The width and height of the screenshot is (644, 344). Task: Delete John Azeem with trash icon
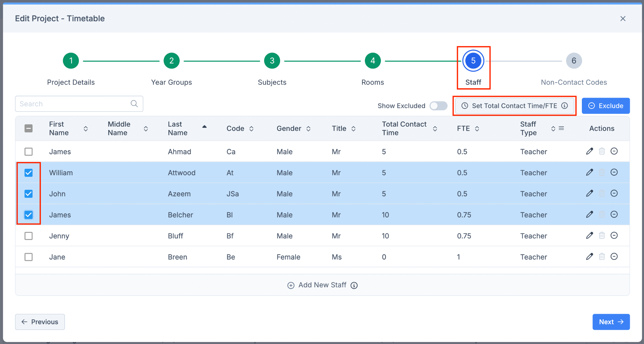click(x=602, y=193)
